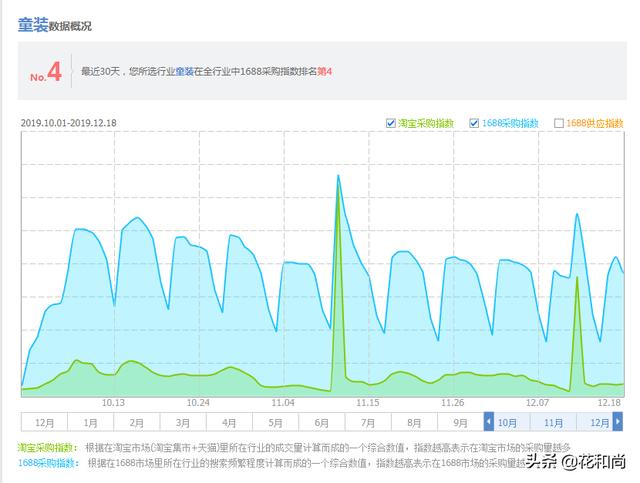The height and width of the screenshot is (483, 640).
Task: Choose 3月 in the month bar
Action: 183,422
